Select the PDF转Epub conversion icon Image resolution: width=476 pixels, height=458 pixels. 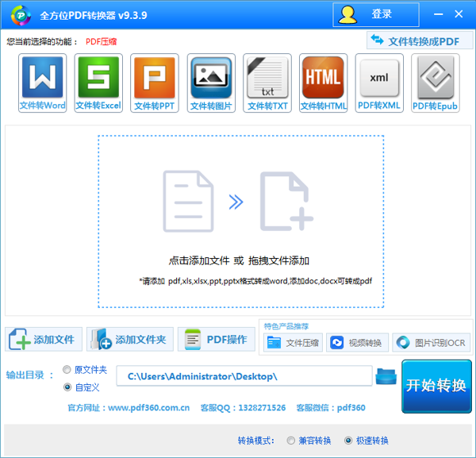(x=436, y=83)
